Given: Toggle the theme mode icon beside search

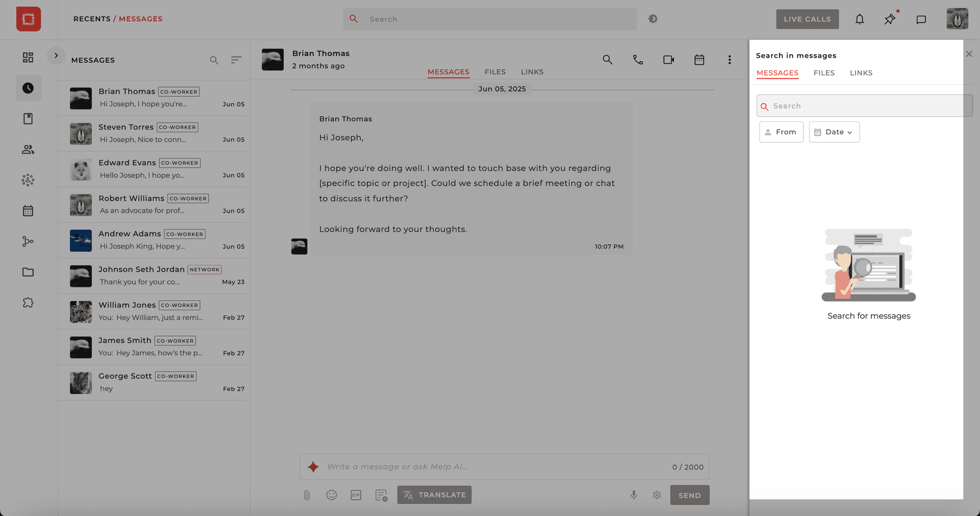Looking at the screenshot, I should 653,19.
